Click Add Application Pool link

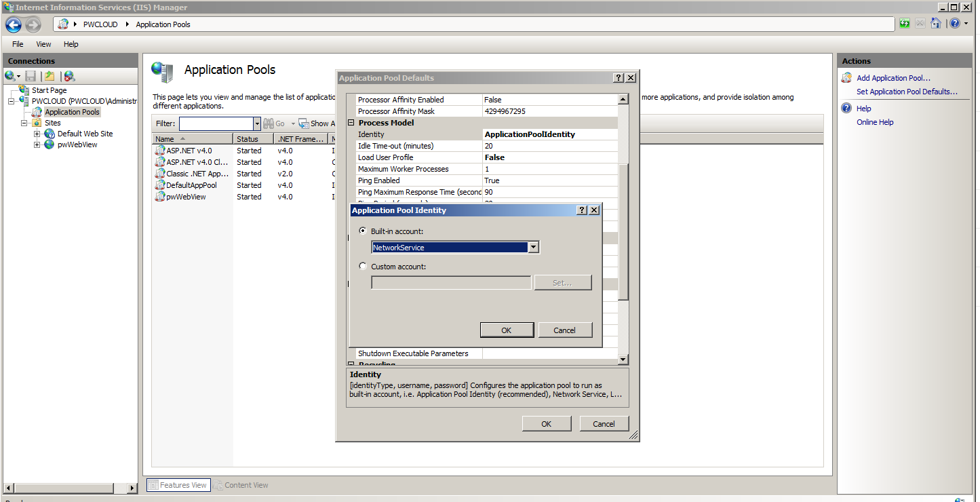coord(893,78)
